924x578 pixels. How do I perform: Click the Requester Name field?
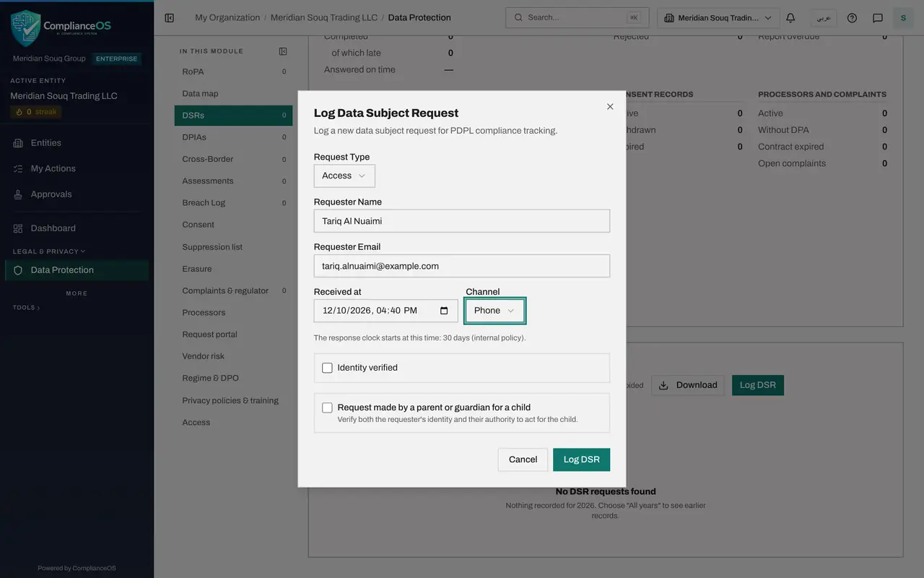tap(462, 221)
